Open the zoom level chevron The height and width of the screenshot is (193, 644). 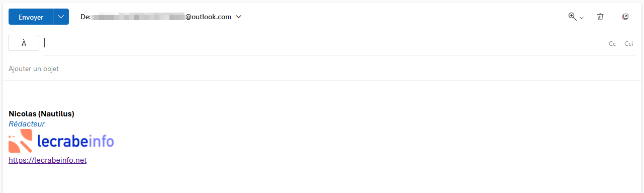point(582,17)
